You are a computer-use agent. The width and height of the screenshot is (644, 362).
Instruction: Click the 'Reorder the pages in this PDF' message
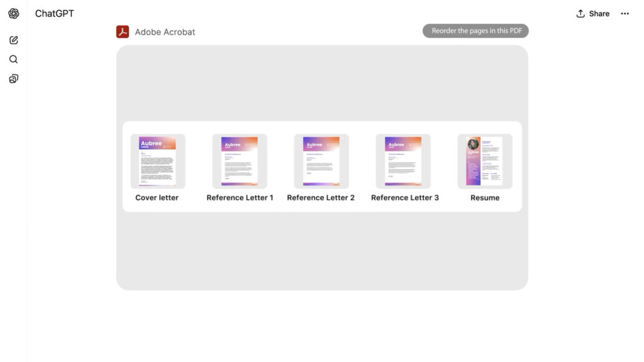pyautogui.click(x=475, y=31)
